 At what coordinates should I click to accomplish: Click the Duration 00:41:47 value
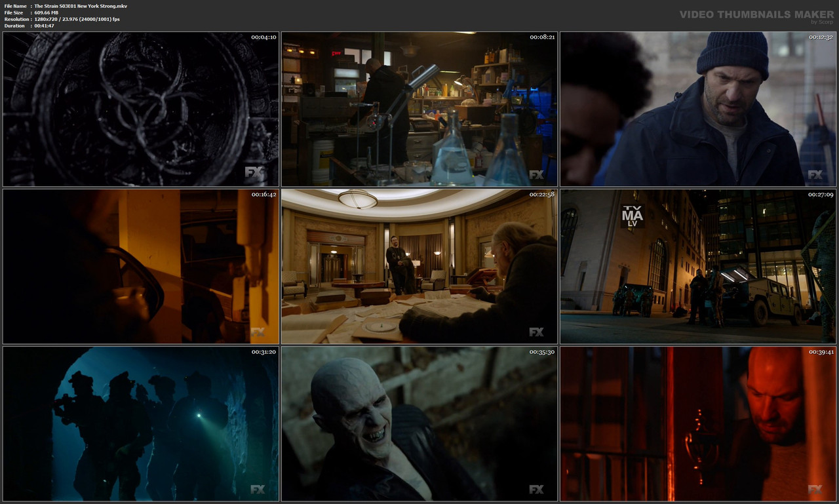coord(43,25)
